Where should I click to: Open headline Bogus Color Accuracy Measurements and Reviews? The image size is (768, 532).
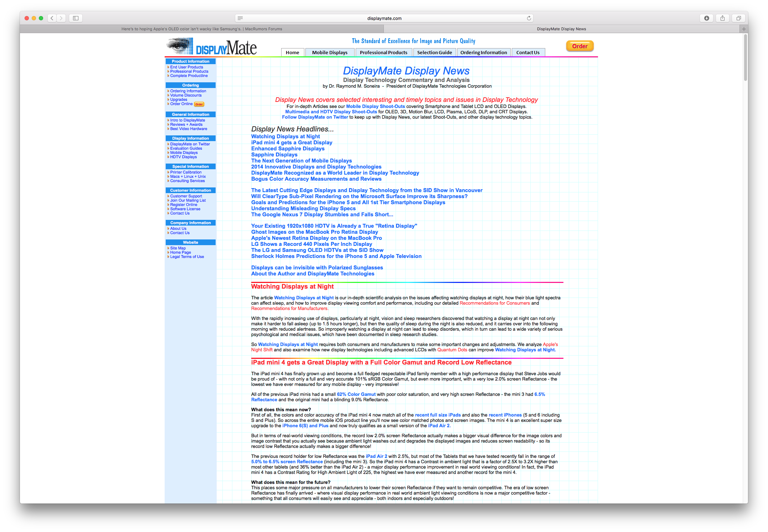(316, 179)
